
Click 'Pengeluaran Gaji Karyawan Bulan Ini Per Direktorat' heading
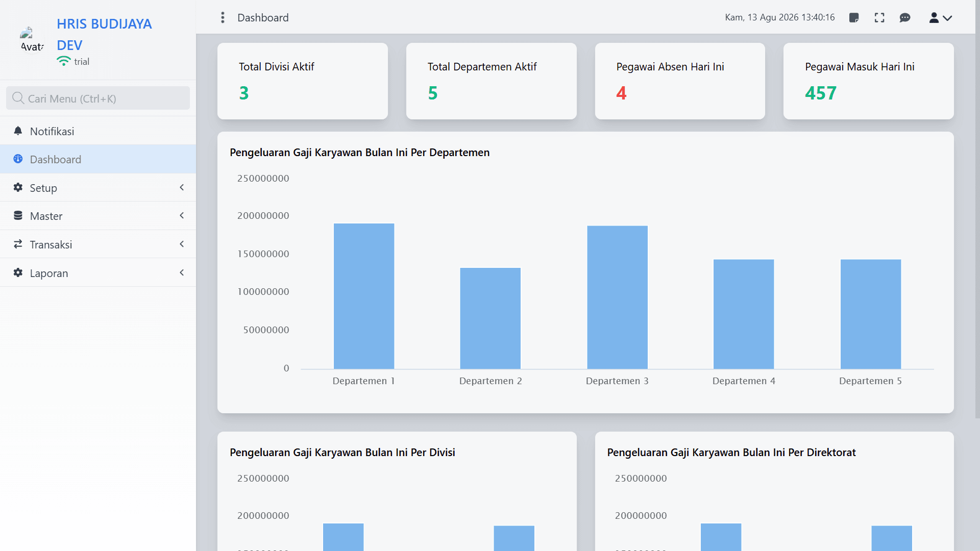[x=731, y=453]
